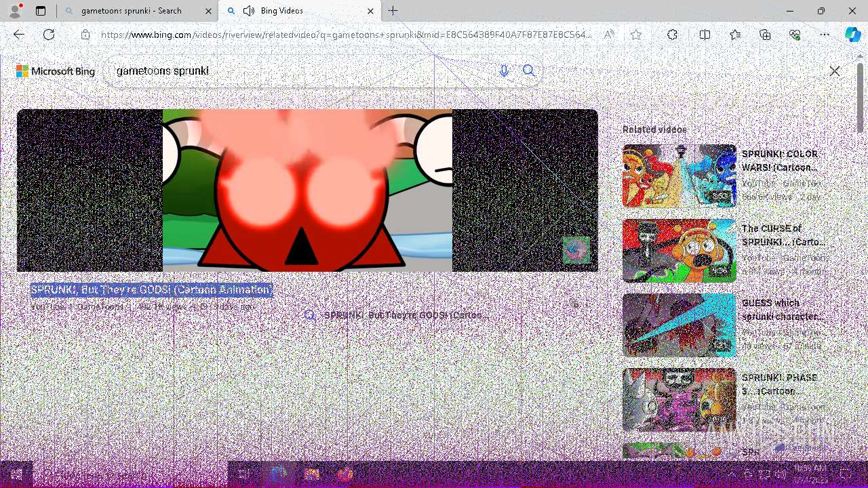Open Task View on the taskbar
The width and height of the screenshot is (868, 488).
click(x=245, y=474)
